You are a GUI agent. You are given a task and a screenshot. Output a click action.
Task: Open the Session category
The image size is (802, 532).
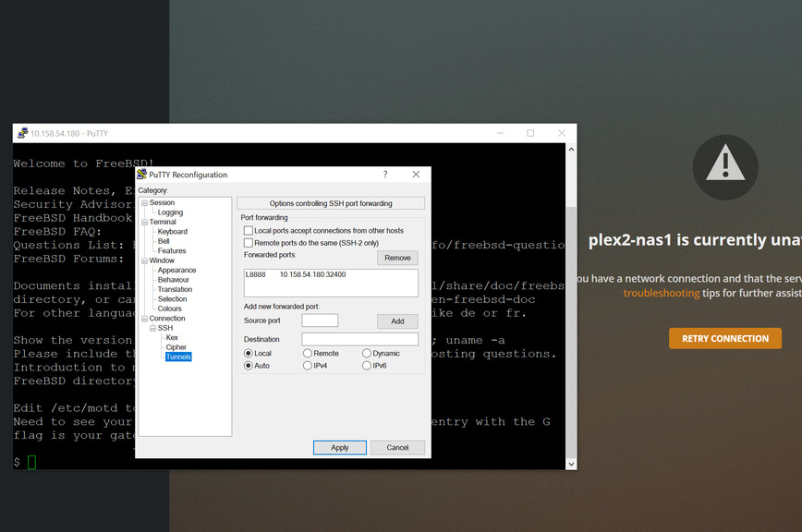pos(162,202)
